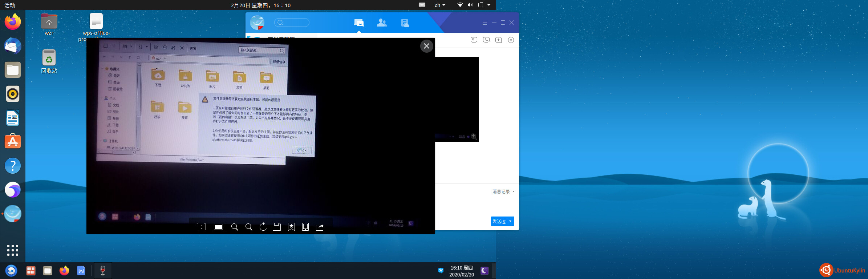Switch to the Contacts tab
This screenshot has height=279, width=868.
click(x=382, y=23)
